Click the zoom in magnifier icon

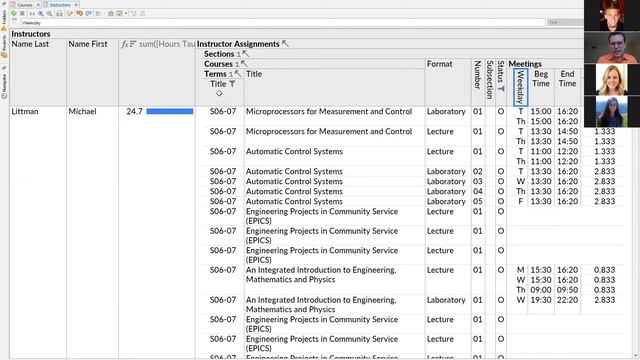pyautogui.click(x=41, y=13)
